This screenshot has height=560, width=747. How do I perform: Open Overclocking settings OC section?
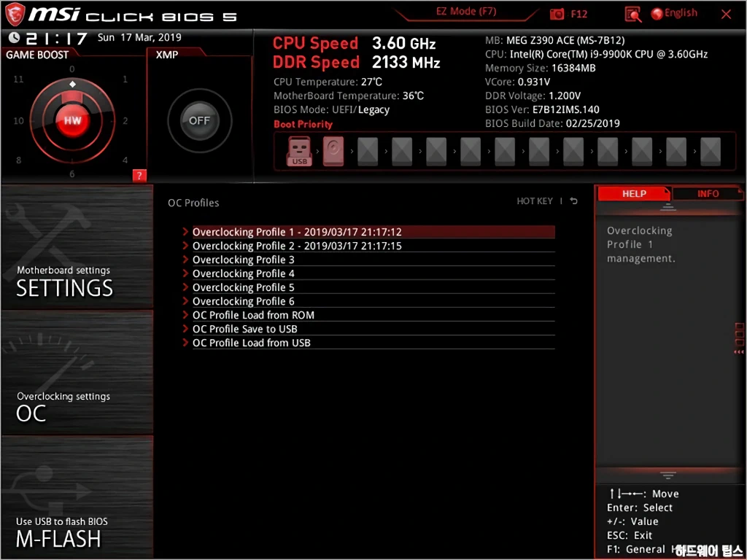77,373
